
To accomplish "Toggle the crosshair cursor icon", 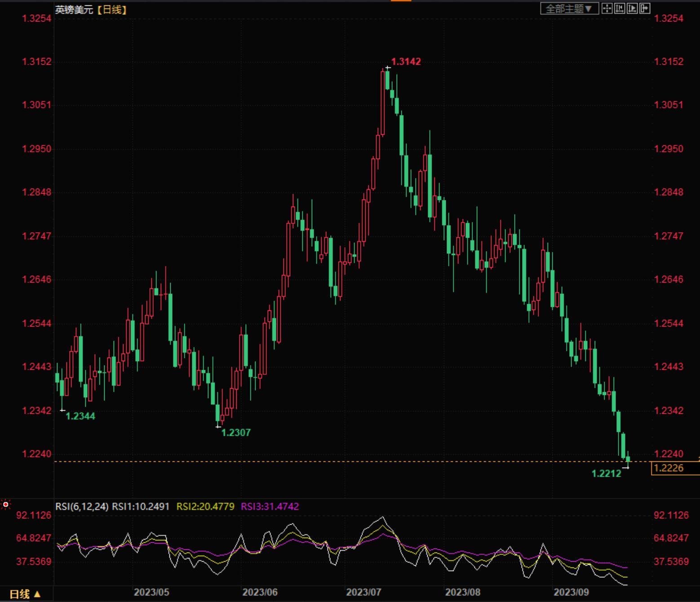I will point(607,8).
